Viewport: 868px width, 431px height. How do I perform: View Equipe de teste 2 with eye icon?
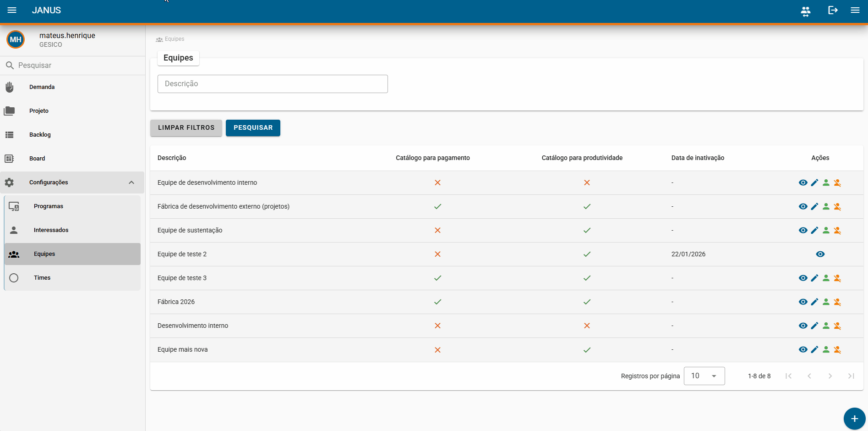(x=820, y=254)
